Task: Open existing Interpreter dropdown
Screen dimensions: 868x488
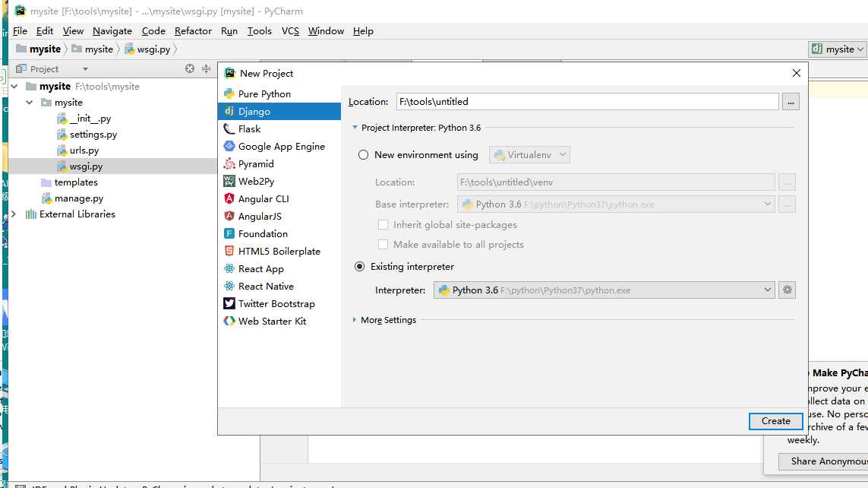Action: [x=604, y=290]
